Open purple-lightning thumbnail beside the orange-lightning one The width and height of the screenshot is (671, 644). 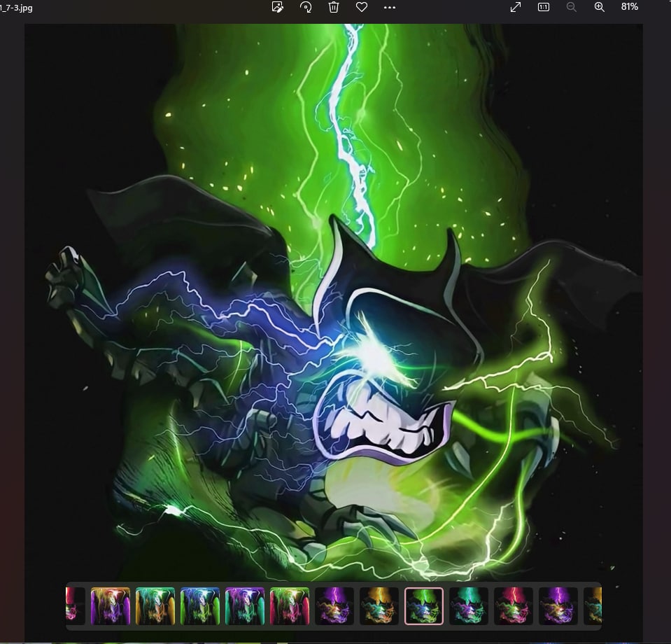[334, 606]
